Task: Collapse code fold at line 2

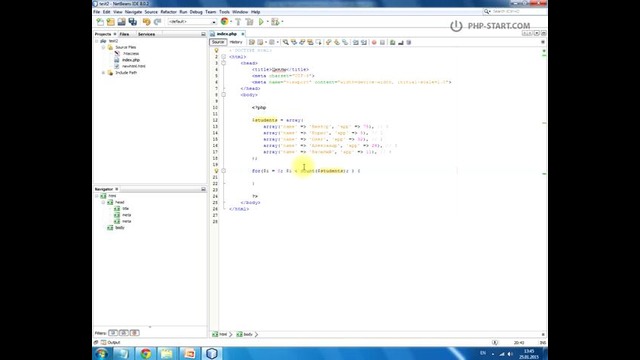Action: pos(224,57)
